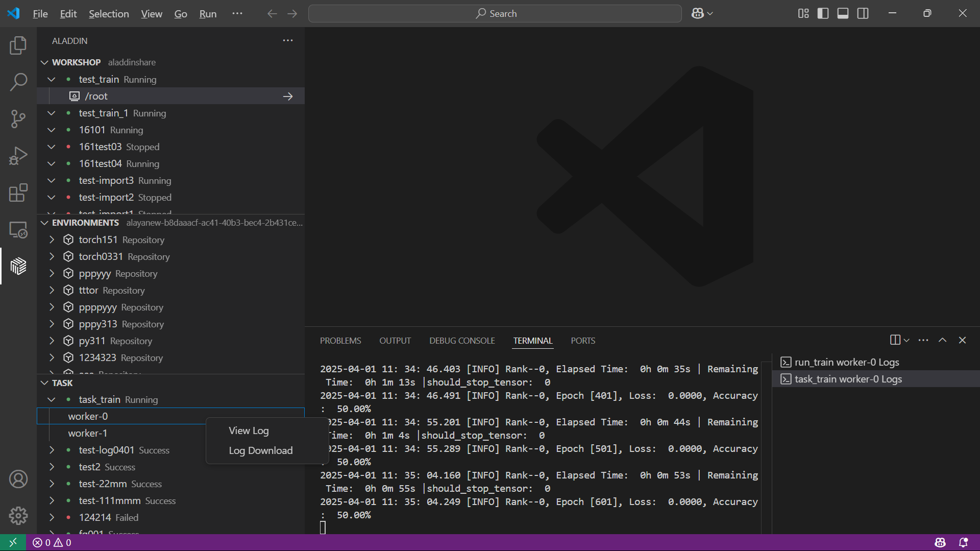The image size is (980, 551).
Task: Go forward with the navigation arrow
Action: point(292,14)
